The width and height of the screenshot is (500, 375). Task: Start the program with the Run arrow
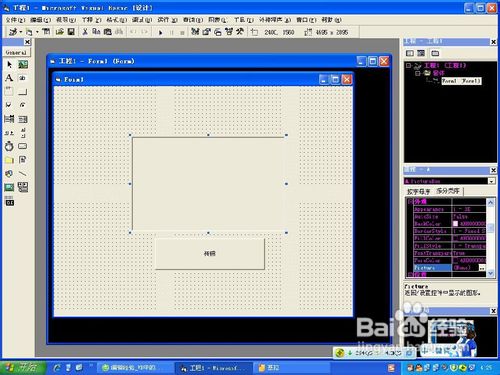click(160, 32)
